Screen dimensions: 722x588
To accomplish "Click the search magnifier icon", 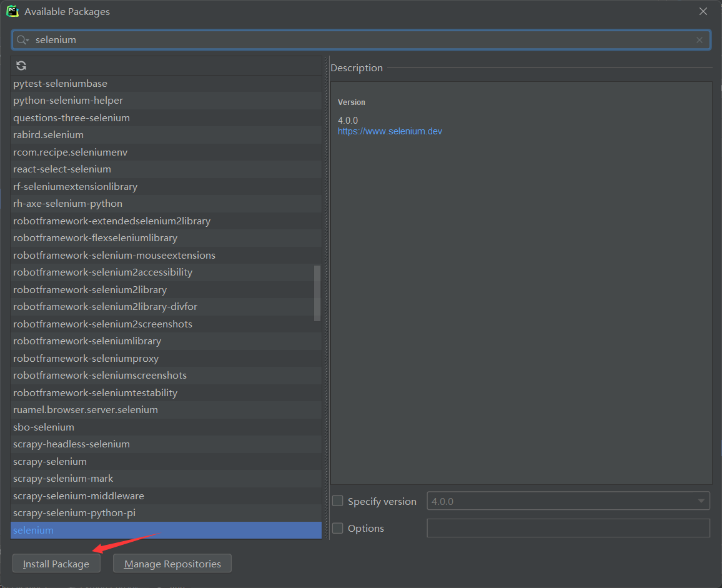I will [22, 40].
